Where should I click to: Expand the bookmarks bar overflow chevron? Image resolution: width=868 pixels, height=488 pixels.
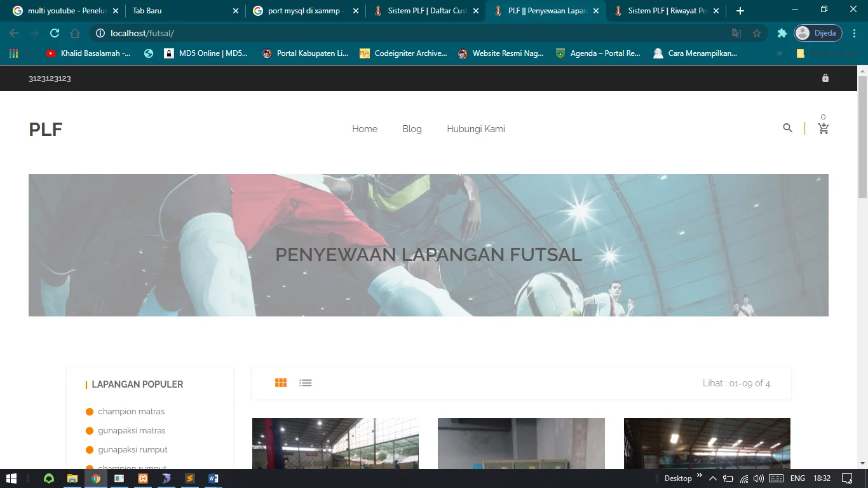tap(780, 53)
